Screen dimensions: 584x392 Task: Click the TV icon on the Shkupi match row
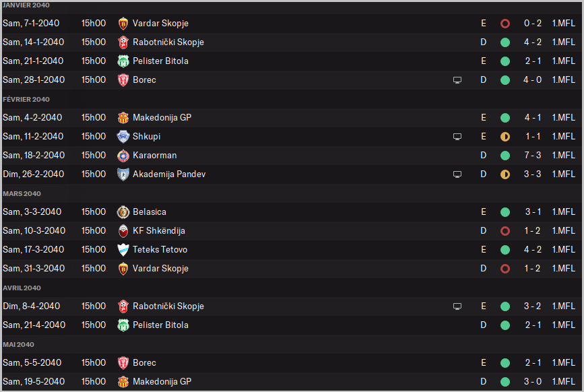click(x=457, y=137)
